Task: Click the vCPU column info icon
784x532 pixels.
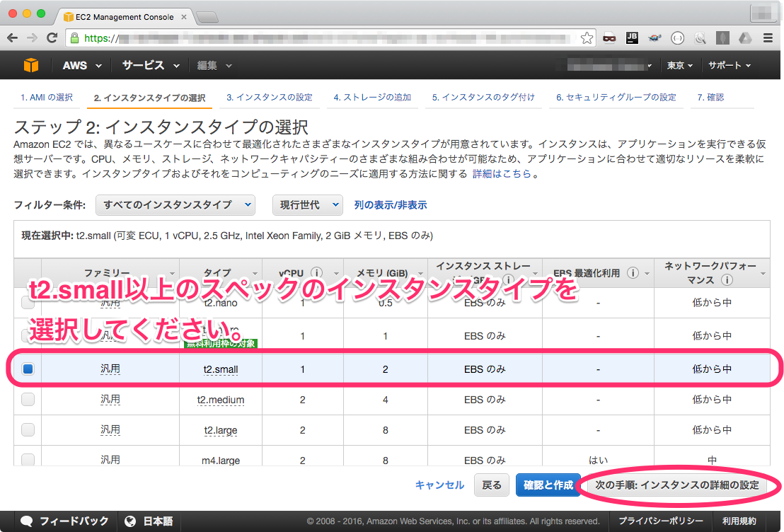Action: point(316,272)
